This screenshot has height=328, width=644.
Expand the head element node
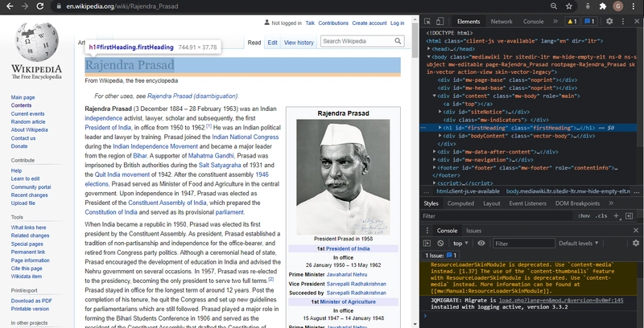tap(429, 49)
